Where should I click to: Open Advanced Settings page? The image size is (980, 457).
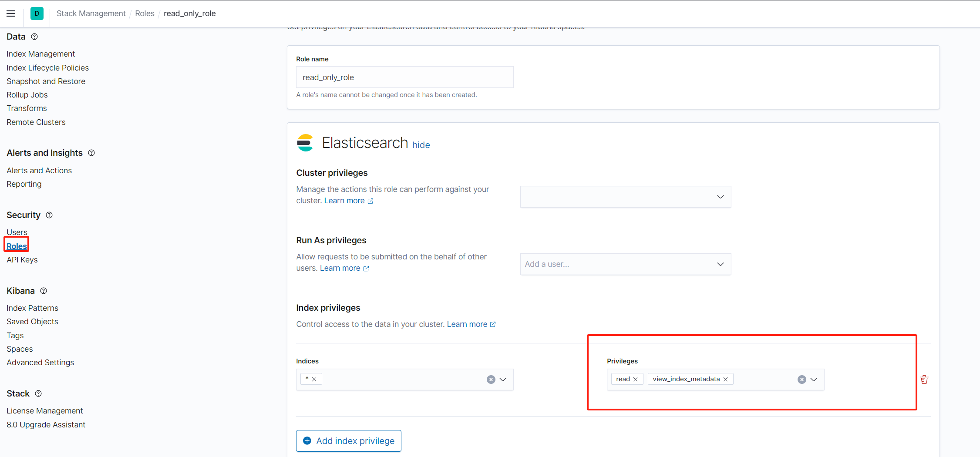40,363
